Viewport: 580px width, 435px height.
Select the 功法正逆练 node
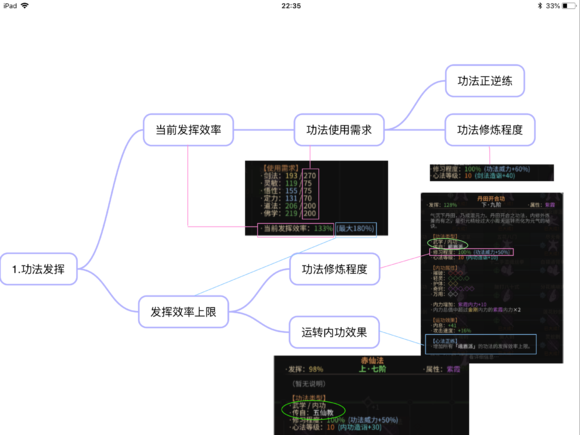pyautogui.click(x=485, y=81)
